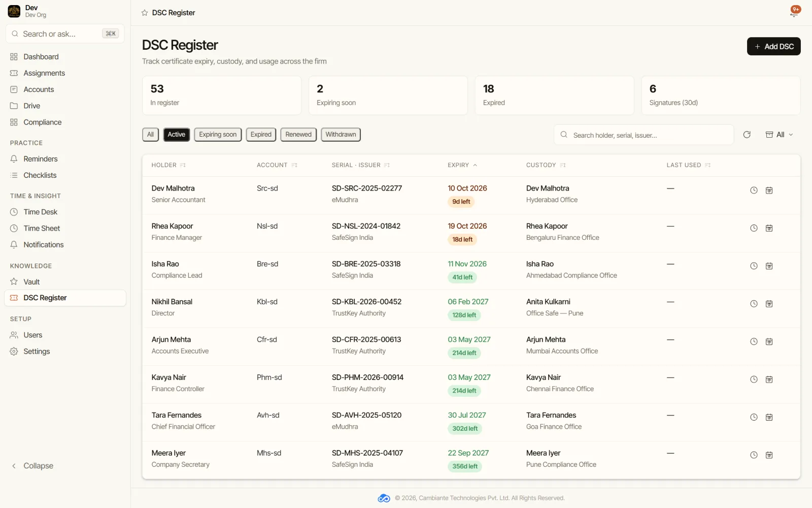Open the All archive dropdown
This screenshot has width=812, height=508.
click(779, 135)
